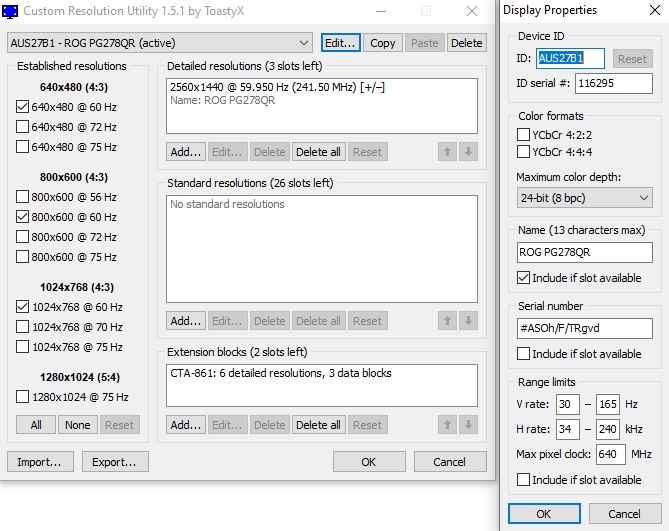Image resolution: width=669 pixels, height=531 pixels.
Task: Click None button under established resolutions
Action: coord(77,425)
